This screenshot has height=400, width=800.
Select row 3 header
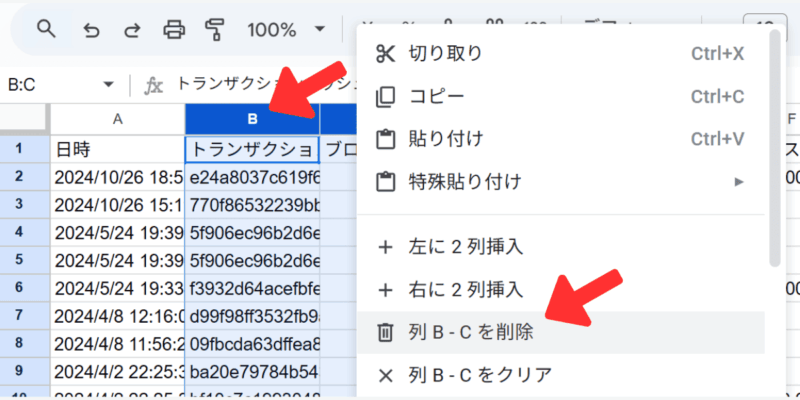coord(25,204)
